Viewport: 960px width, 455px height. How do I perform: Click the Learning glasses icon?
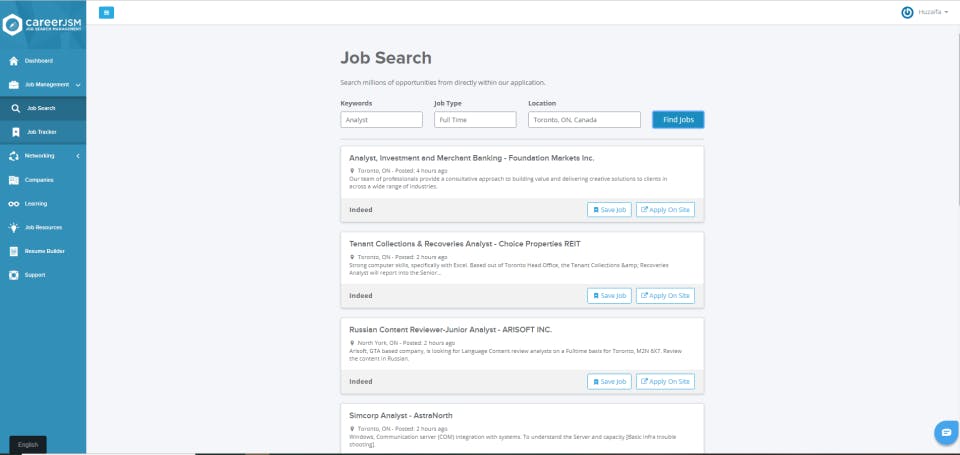[13, 204]
